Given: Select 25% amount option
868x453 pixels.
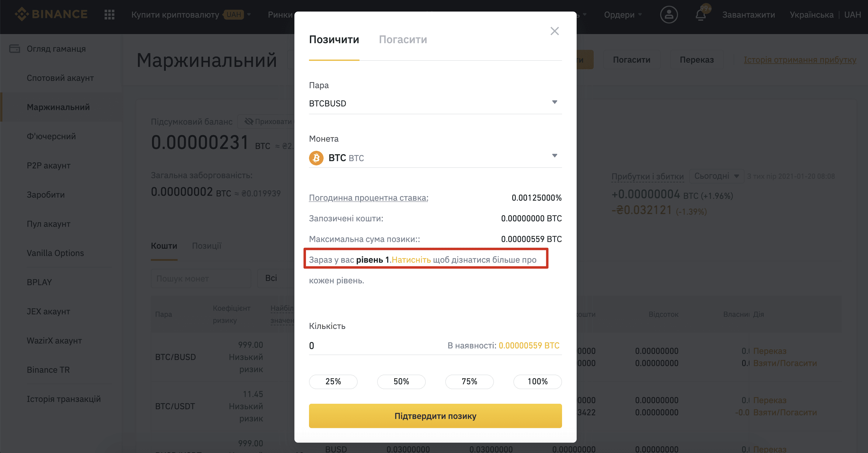Looking at the screenshot, I should tap(333, 382).
